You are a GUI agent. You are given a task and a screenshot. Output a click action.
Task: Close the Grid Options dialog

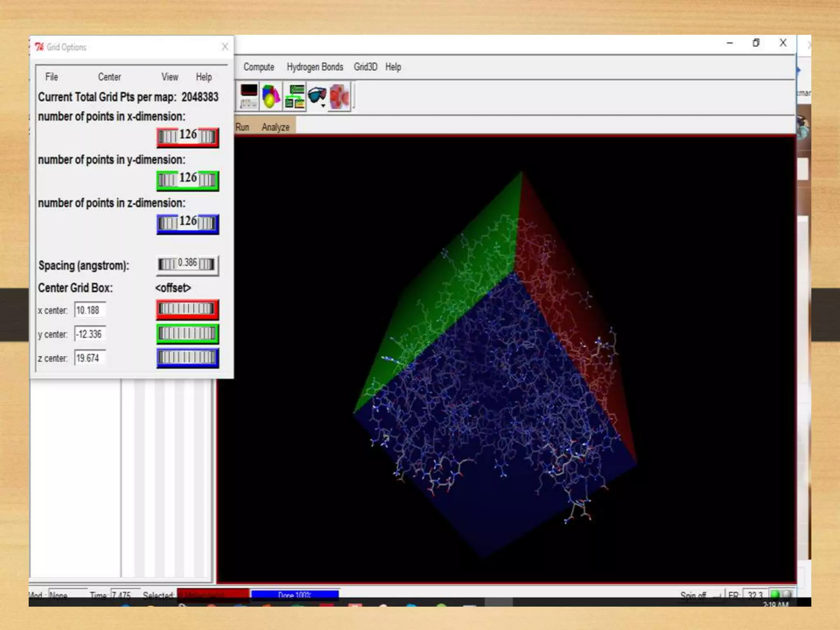click(225, 47)
